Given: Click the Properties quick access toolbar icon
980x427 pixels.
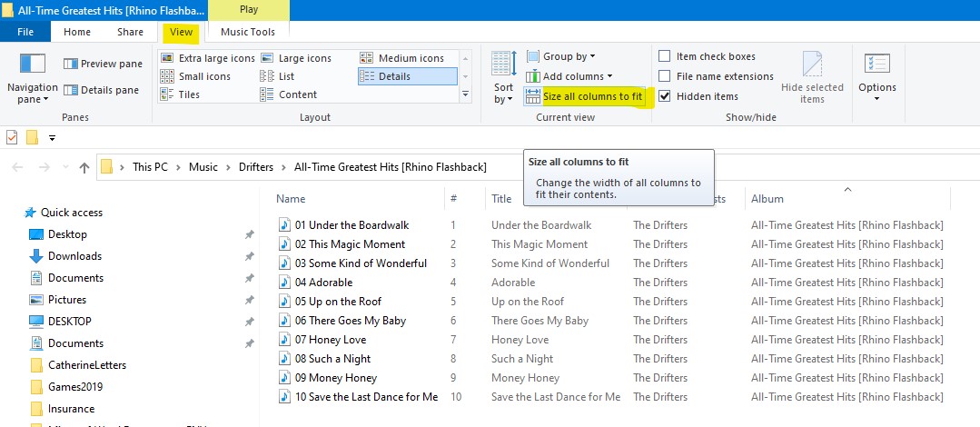Looking at the screenshot, I should [x=12, y=137].
